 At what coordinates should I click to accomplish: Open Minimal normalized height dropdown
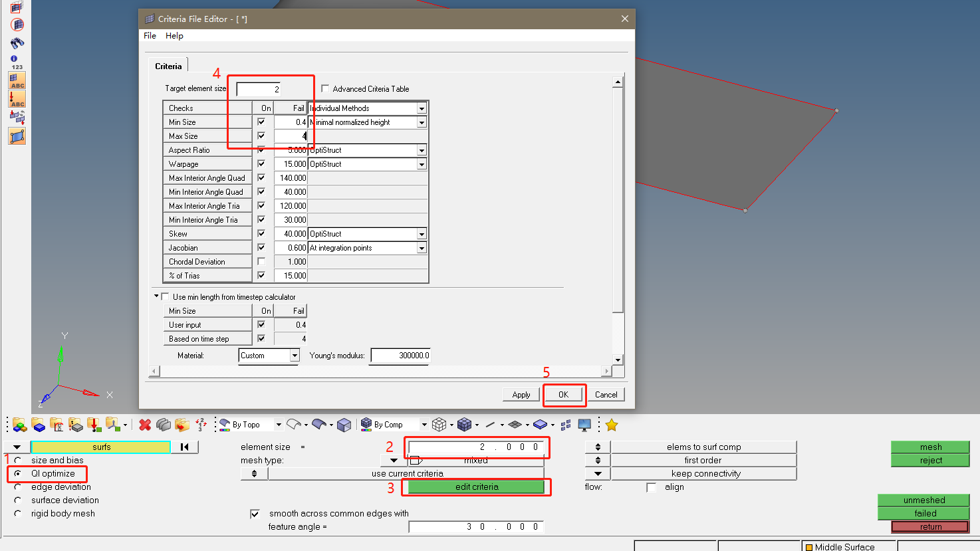pos(422,122)
